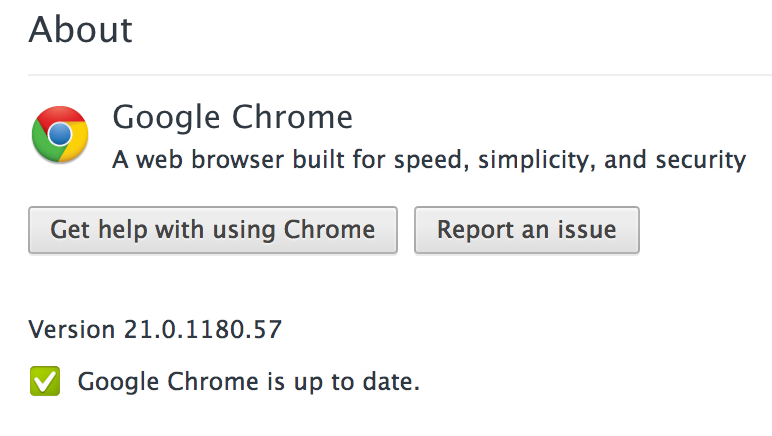Click the white tick inside the green box
The width and height of the screenshot is (772, 436).
45,380
